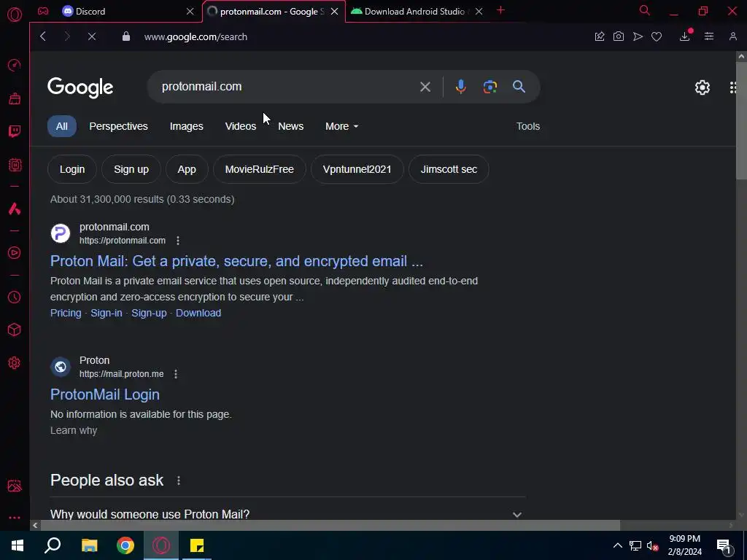Click the send/My Flow arrow icon

(x=638, y=36)
